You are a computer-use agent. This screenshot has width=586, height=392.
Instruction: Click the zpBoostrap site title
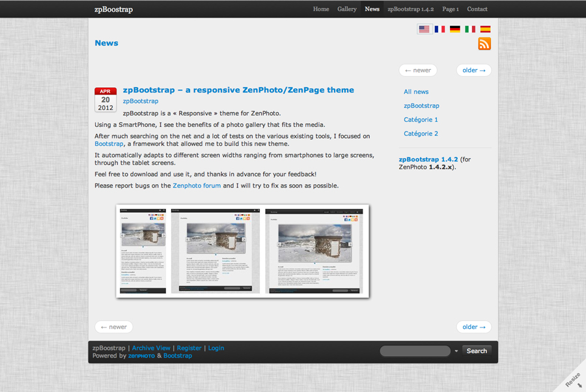(113, 9)
